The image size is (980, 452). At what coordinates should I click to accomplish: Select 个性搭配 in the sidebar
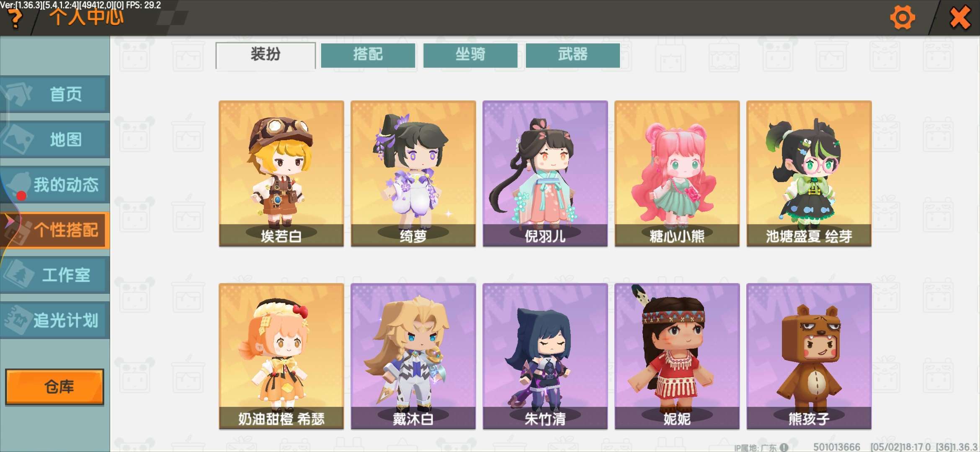point(55,230)
